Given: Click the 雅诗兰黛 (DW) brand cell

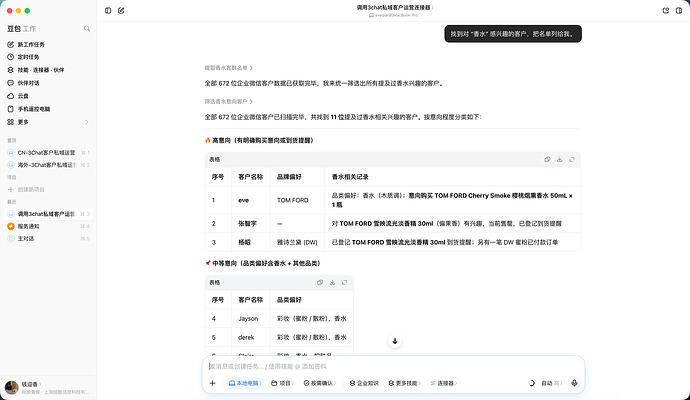Looking at the screenshot, I should [x=297, y=242].
